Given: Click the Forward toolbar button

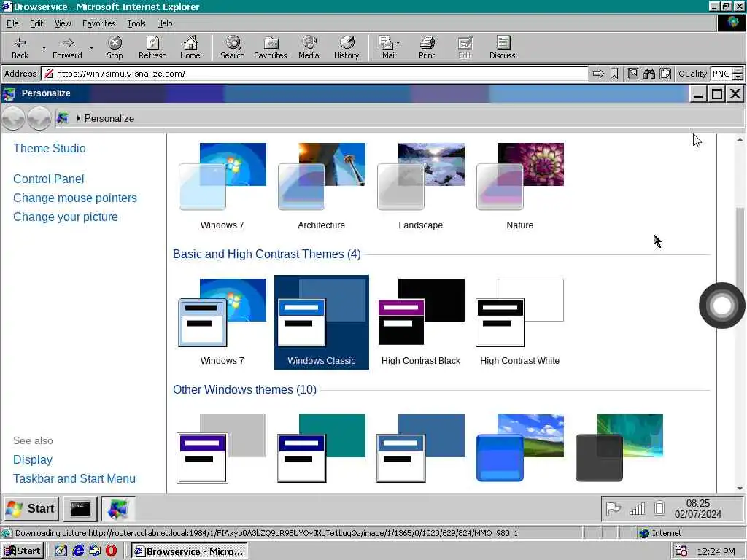Looking at the screenshot, I should point(67,47).
